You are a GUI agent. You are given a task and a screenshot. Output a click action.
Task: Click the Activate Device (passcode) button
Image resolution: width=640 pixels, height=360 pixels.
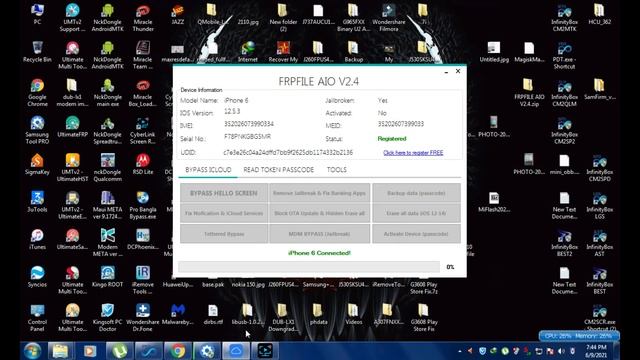click(x=416, y=234)
